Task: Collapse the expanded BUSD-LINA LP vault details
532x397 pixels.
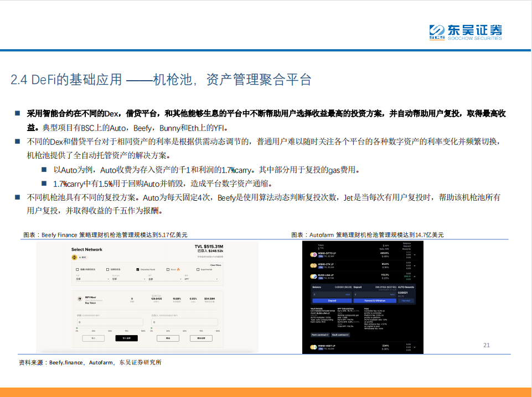Action: tap(415, 276)
